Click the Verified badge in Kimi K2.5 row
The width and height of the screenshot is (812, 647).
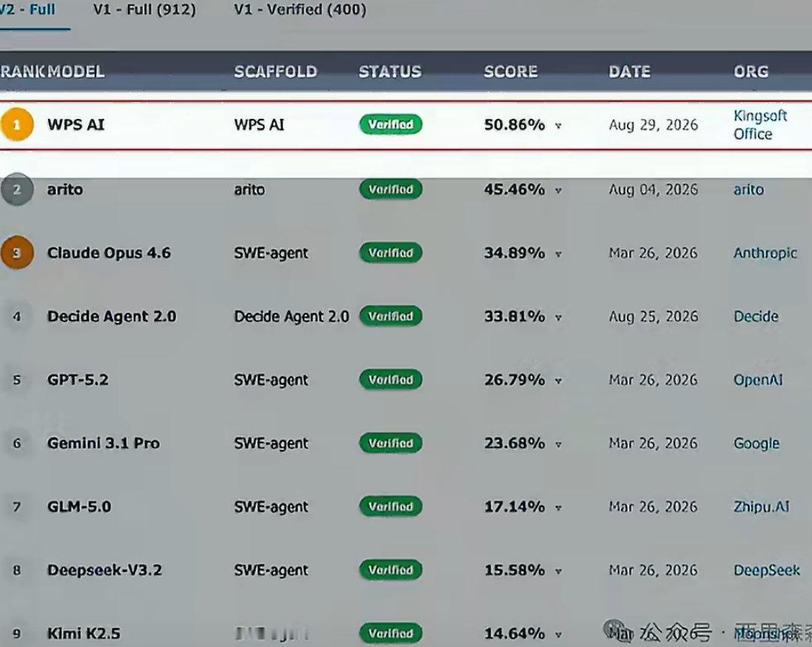pyautogui.click(x=391, y=633)
